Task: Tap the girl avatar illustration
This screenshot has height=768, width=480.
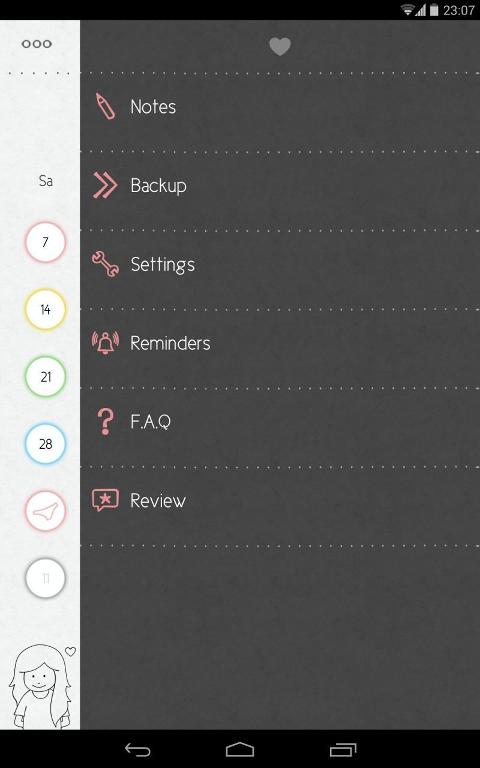Action: click(42, 687)
